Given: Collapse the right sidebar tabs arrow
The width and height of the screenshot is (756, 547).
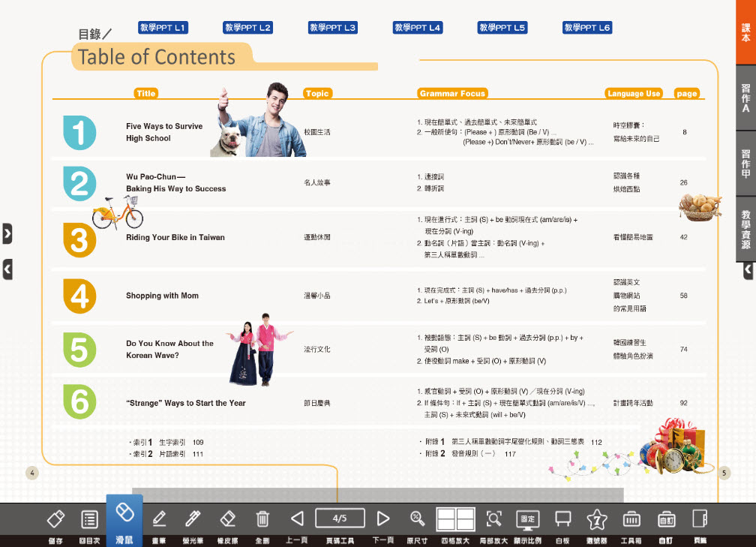Looking at the screenshot, I should click(748, 271).
